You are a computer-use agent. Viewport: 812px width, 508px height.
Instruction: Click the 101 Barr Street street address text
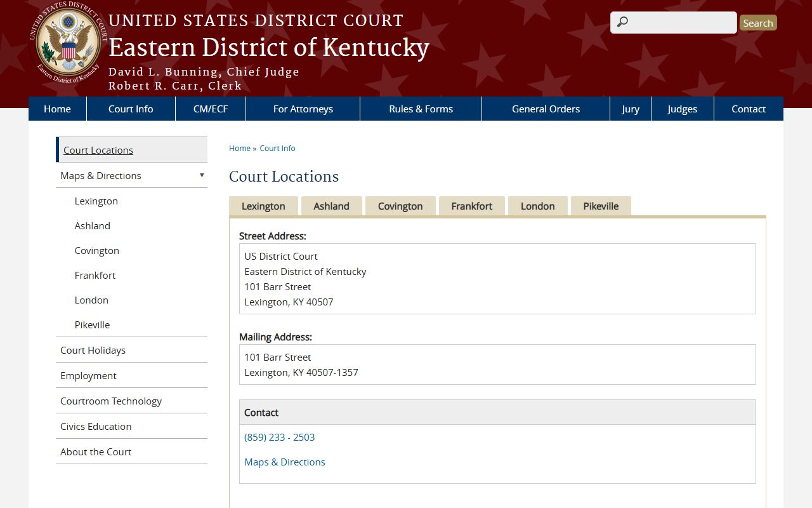click(278, 286)
